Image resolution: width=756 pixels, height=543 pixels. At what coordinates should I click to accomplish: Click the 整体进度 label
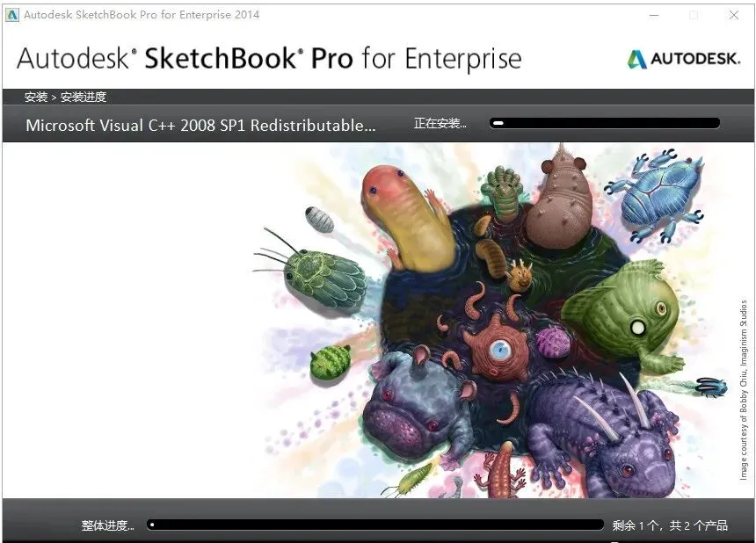107,525
